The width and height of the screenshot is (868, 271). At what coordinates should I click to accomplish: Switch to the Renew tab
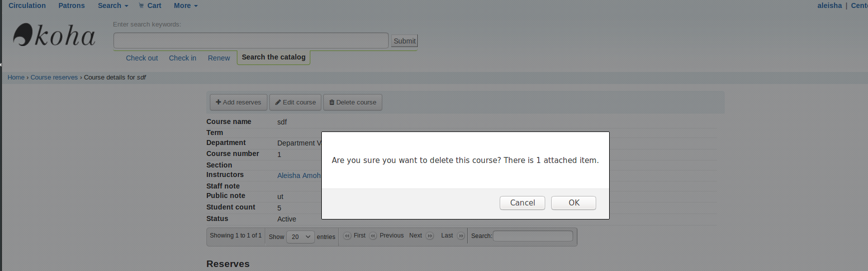(x=219, y=58)
